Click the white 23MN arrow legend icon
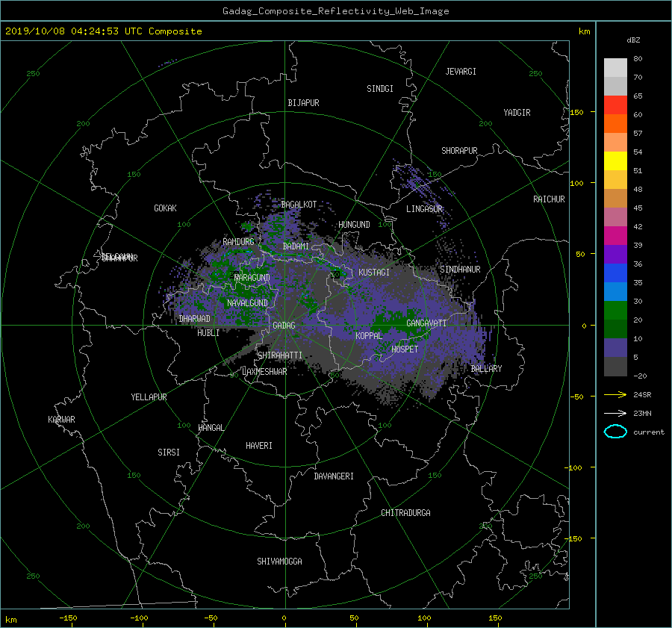The width and height of the screenshot is (672, 628). pyautogui.click(x=615, y=413)
